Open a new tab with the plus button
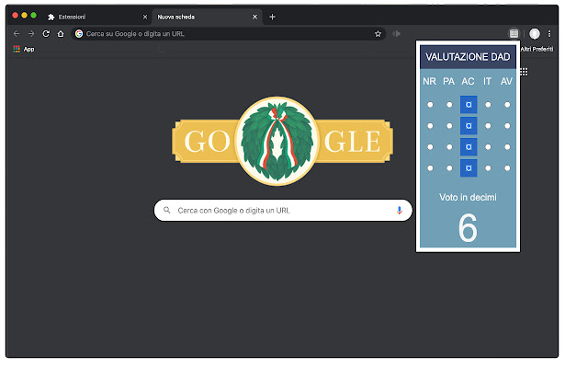 (x=272, y=17)
